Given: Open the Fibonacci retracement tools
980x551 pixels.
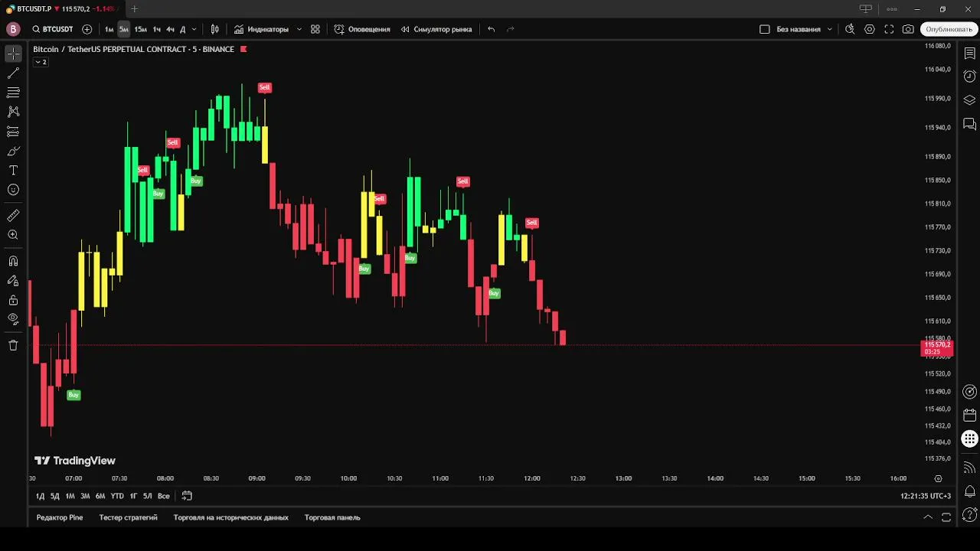Looking at the screenshot, I should tap(13, 93).
